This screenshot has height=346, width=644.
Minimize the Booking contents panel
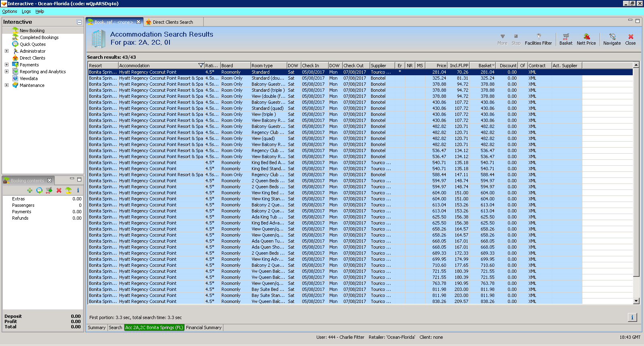coord(72,179)
